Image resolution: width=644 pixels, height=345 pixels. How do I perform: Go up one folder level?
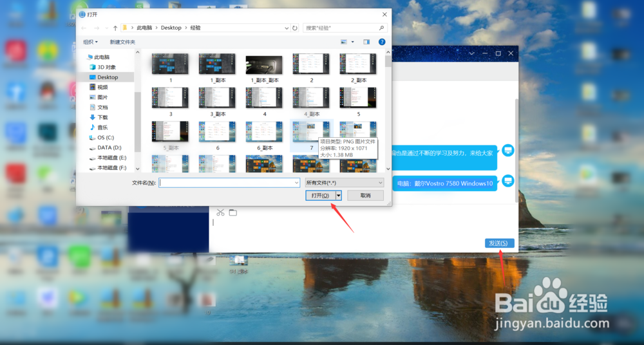[115, 28]
